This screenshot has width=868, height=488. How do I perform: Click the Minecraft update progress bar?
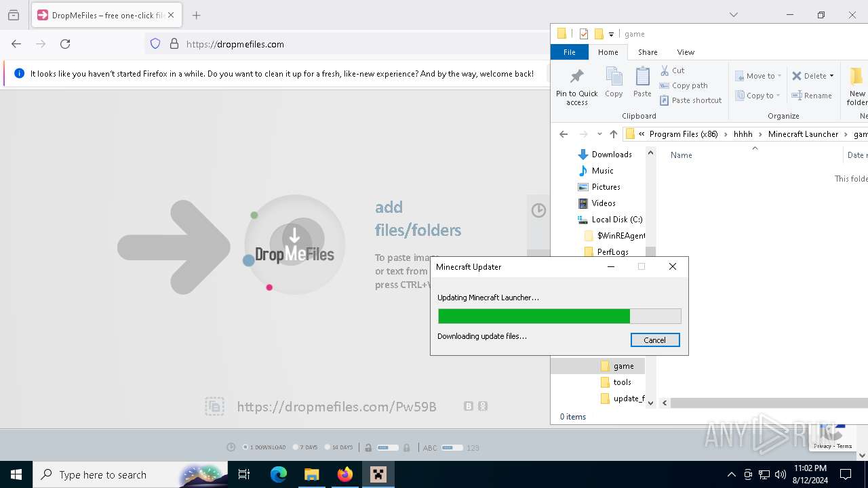(x=559, y=317)
